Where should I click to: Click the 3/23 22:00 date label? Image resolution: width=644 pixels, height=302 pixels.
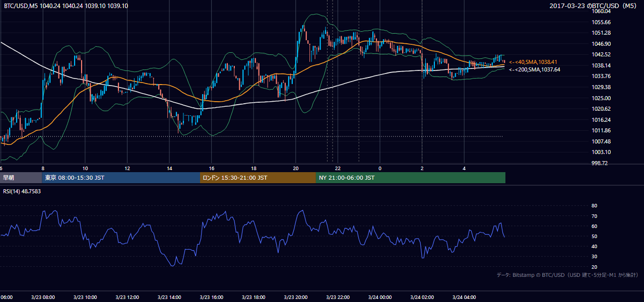click(338, 297)
